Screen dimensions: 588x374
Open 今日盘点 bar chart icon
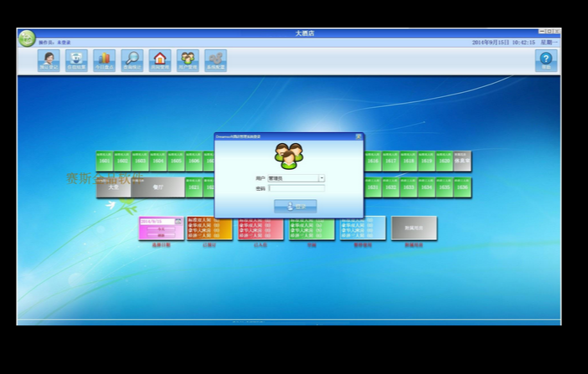pyautogui.click(x=104, y=60)
